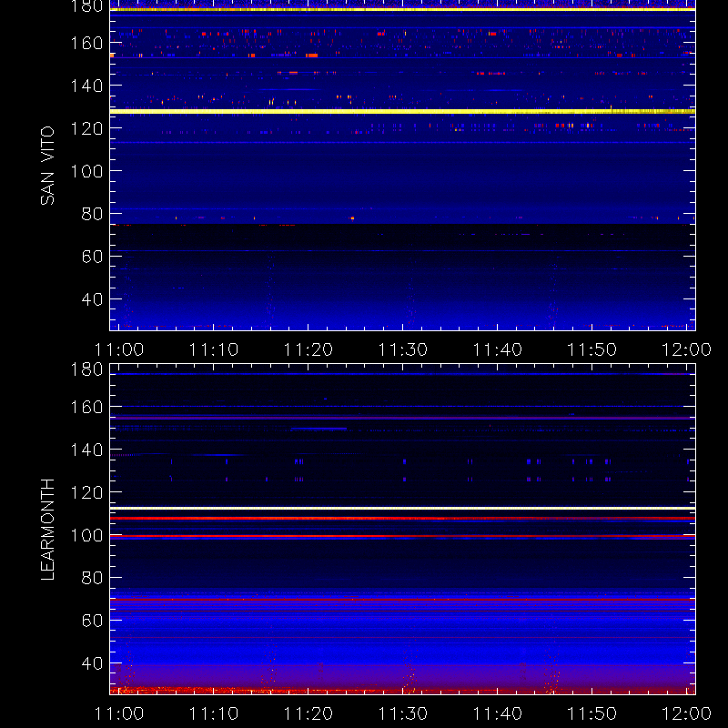Click the white emission band in LEARMONTH spectrogram
The width and height of the screenshot is (728, 728).
[402, 509]
